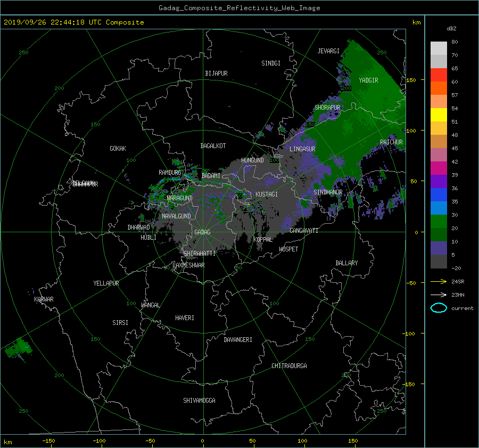Click the JEVARGI city label
Screen dimensions: 479x448
coord(328,51)
